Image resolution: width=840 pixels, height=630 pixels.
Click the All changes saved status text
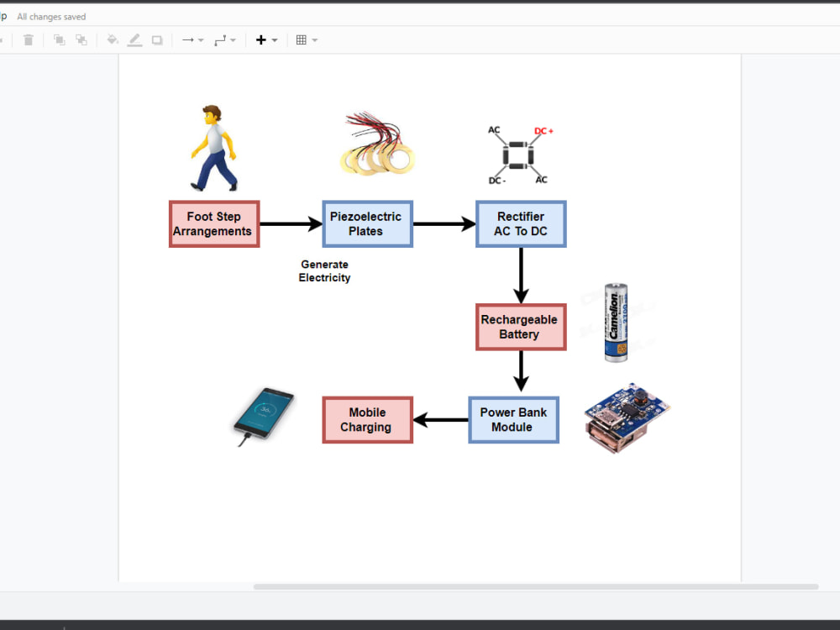click(x=51, y=16)
